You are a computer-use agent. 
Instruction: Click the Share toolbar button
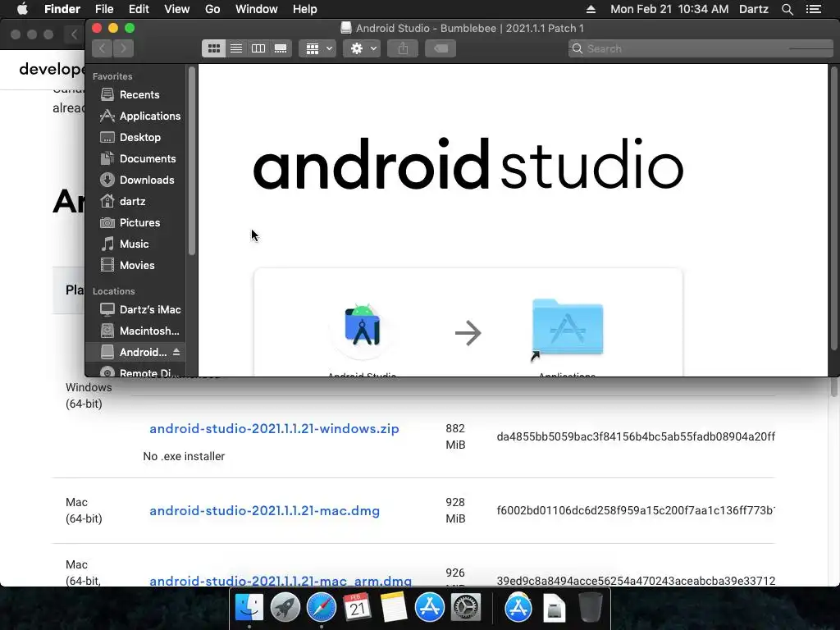(x=403, y=48)
